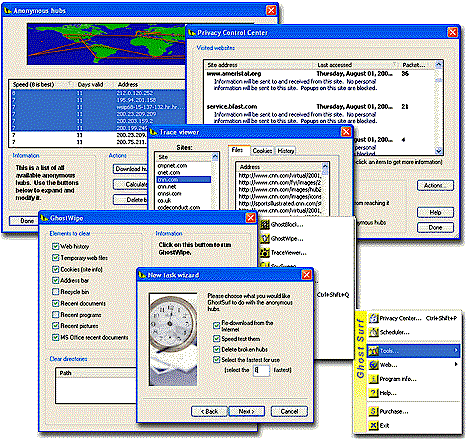The image size is (466, 439).
Task: Expand the Tools submenu arrow
Action: pos(456,350)
